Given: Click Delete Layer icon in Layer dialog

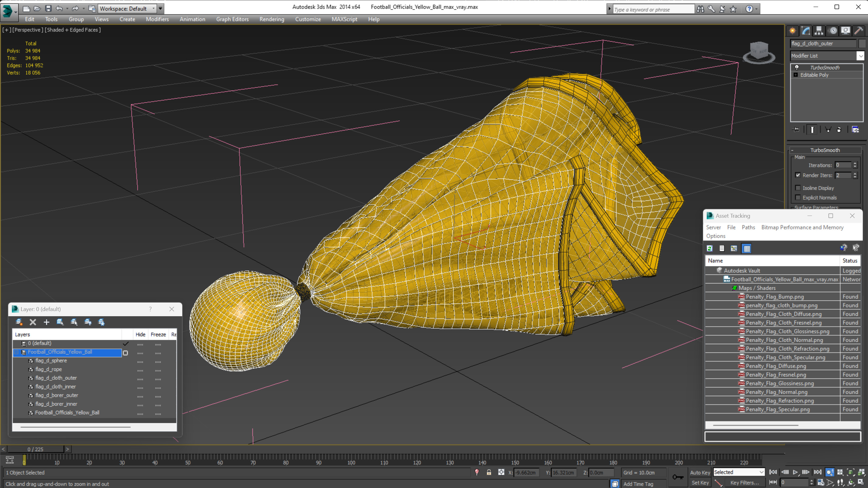Looking at the screenshot, I should (33, 322).
